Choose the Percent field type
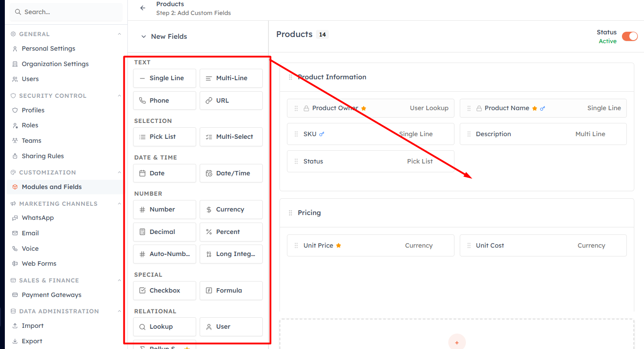The height and width of the screenshot is (349, 644). pyautogui.click(x=231, y=232)
